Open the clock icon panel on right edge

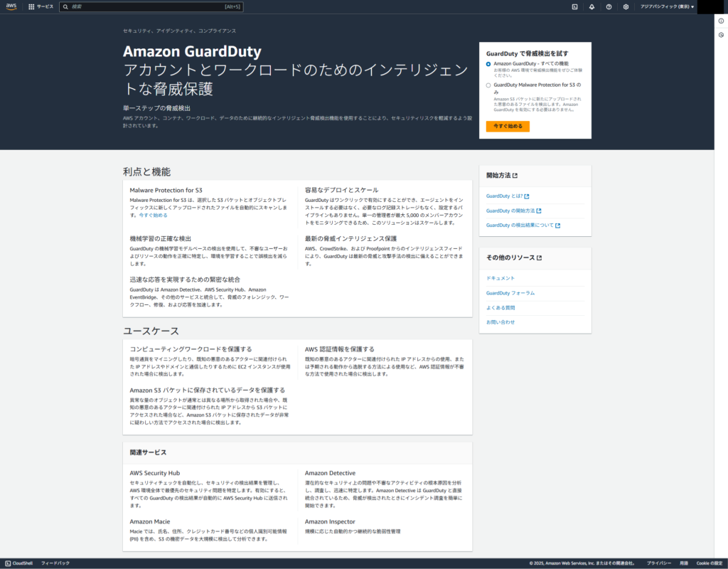pos(721,35)
